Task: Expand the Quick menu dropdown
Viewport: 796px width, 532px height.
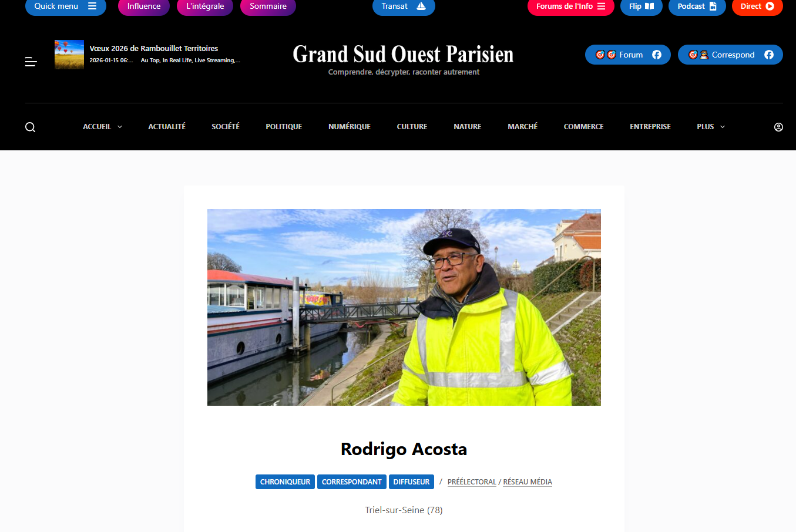Action: pyautogui.click(x=66, y=6)
